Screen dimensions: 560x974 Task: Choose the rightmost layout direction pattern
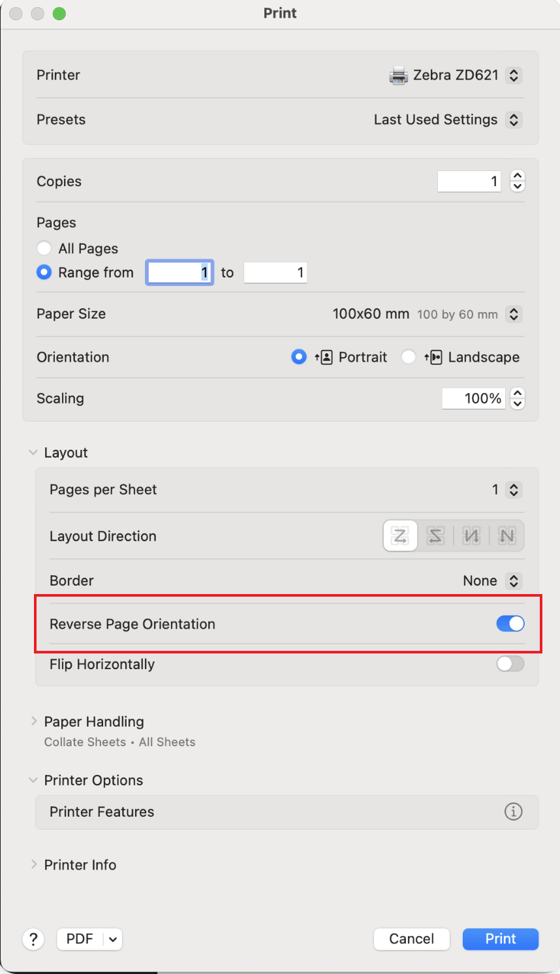point(506,535)
